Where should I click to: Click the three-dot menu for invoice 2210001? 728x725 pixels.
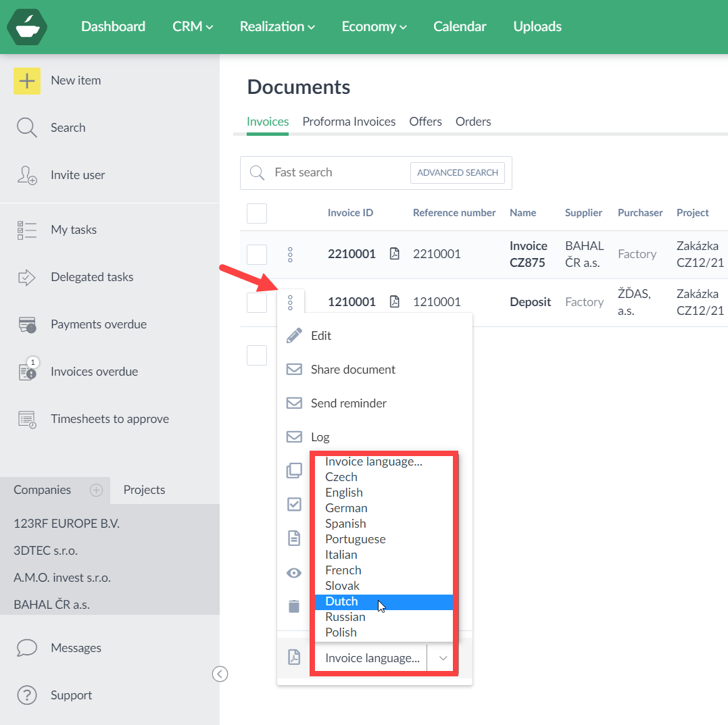coord(291,255)
